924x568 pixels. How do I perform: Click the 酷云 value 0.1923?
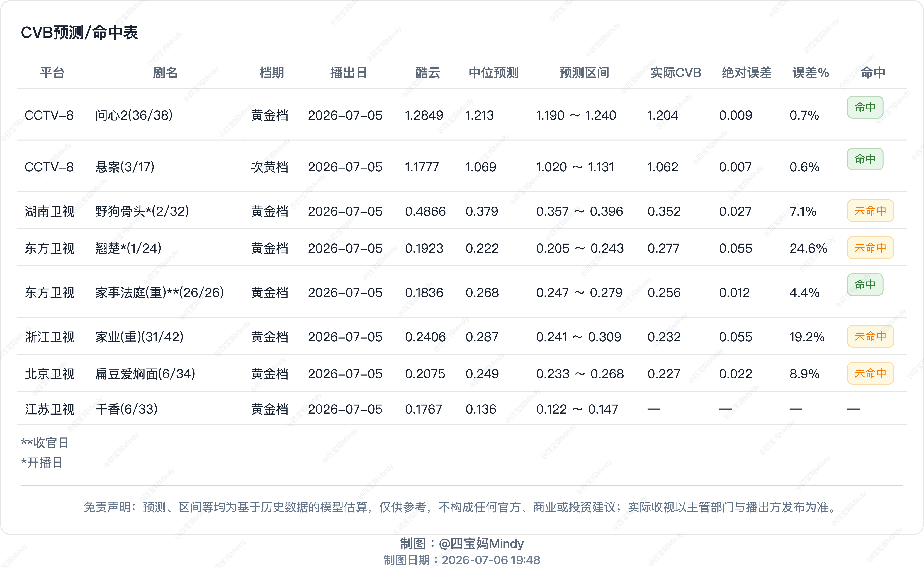[x=424, y=248]
